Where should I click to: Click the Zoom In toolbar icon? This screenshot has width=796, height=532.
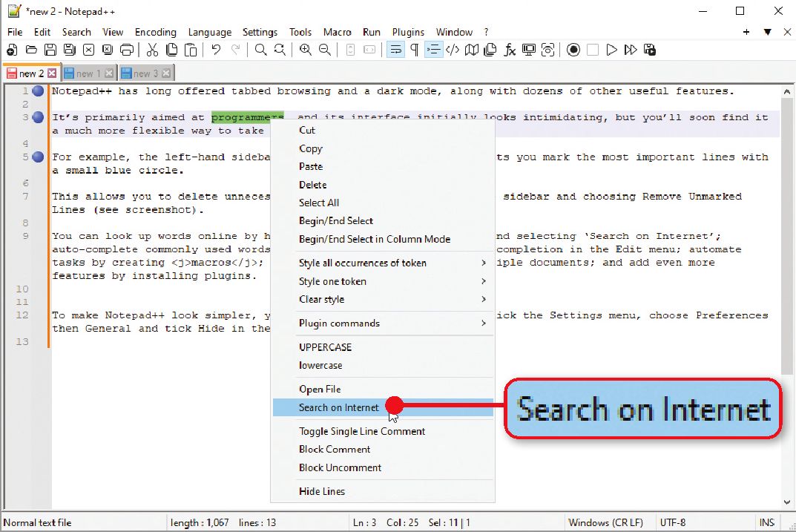[306, 50]
